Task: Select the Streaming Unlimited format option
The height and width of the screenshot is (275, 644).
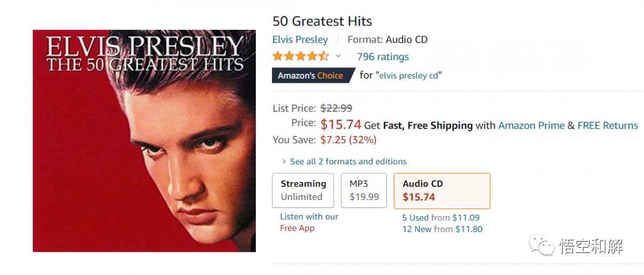Action: (303, 190)
